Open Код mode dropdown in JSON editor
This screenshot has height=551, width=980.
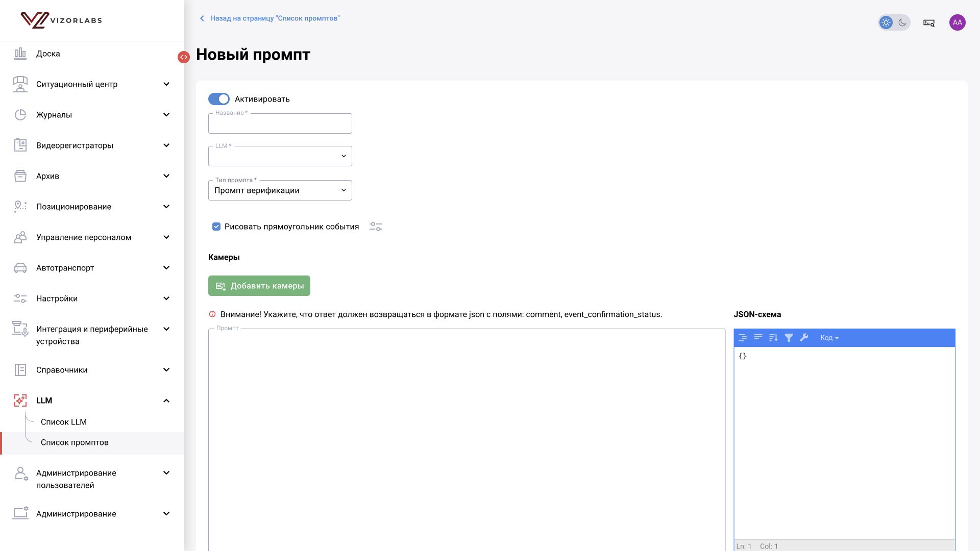[x=829, y=338]
